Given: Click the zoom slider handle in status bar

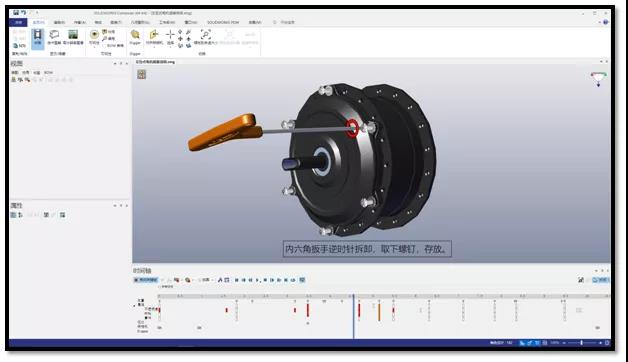Looking at the screenshot, I should 582,343.
